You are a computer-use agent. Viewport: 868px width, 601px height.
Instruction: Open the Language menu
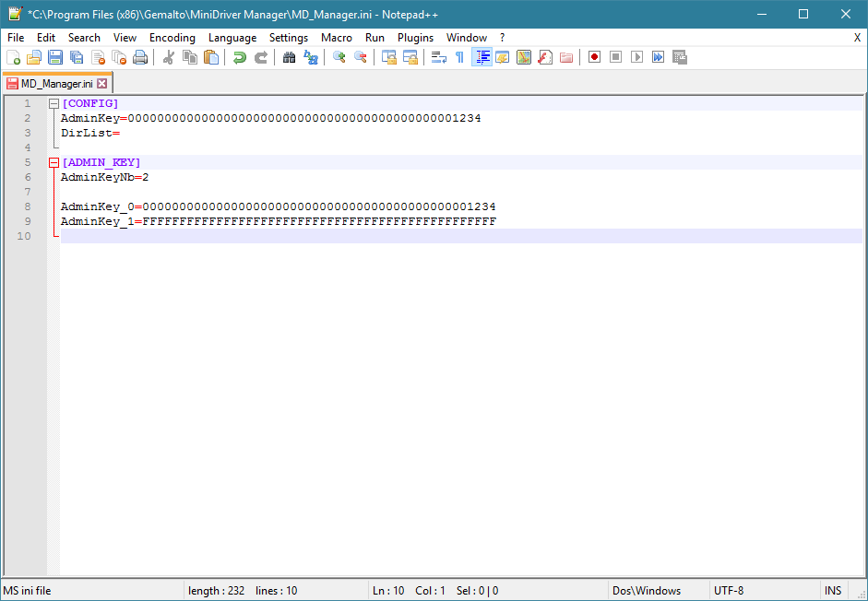(x=232, y=38)
